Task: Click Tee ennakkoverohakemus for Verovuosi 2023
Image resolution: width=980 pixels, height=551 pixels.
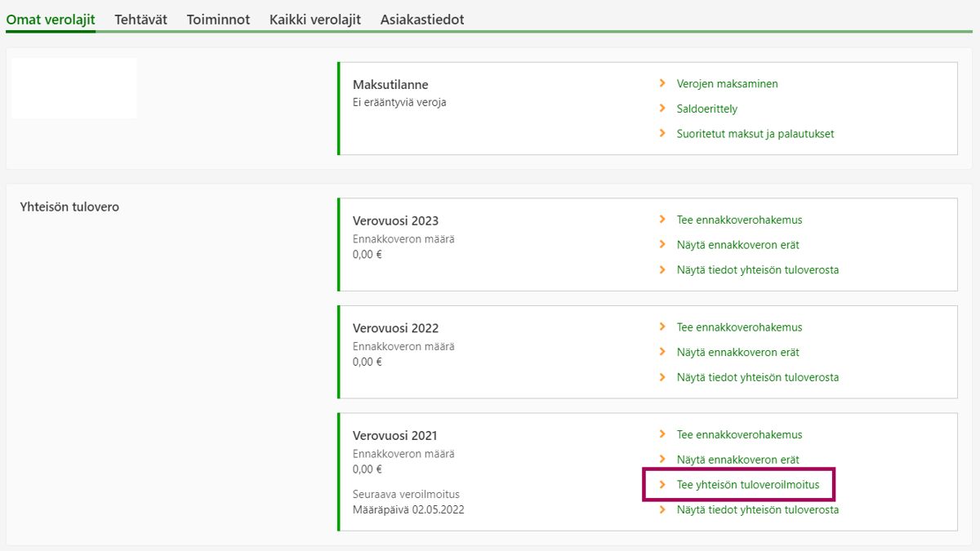Action: pos(739,220)
